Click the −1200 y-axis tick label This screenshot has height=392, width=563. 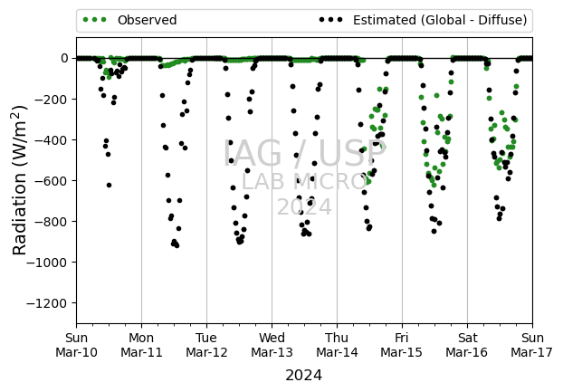tap(47, 303)
